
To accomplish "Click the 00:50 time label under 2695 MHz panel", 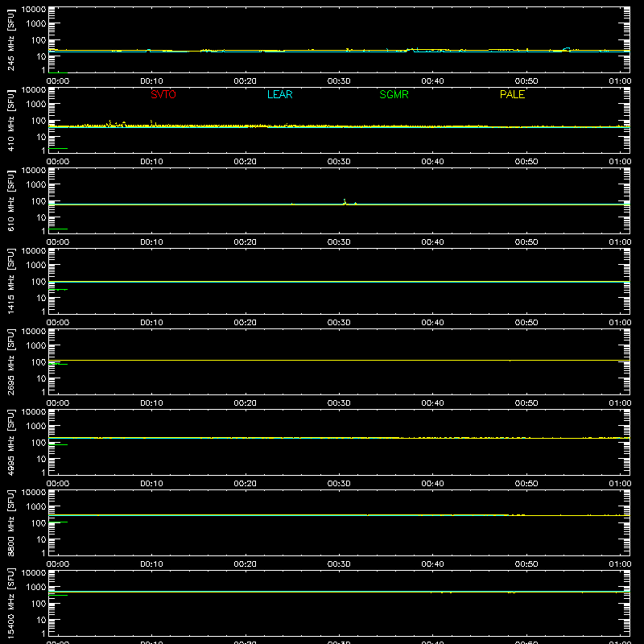I will (526, 403).
